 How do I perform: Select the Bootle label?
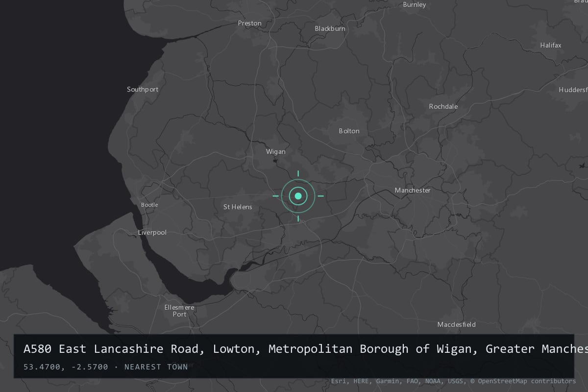[149, 205]
